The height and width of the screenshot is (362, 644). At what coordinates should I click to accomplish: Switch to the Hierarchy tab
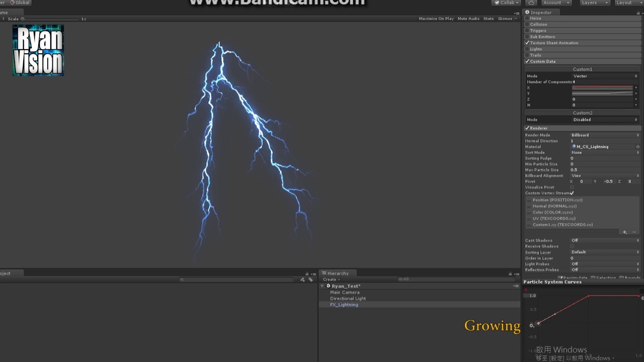pos(337,273)
